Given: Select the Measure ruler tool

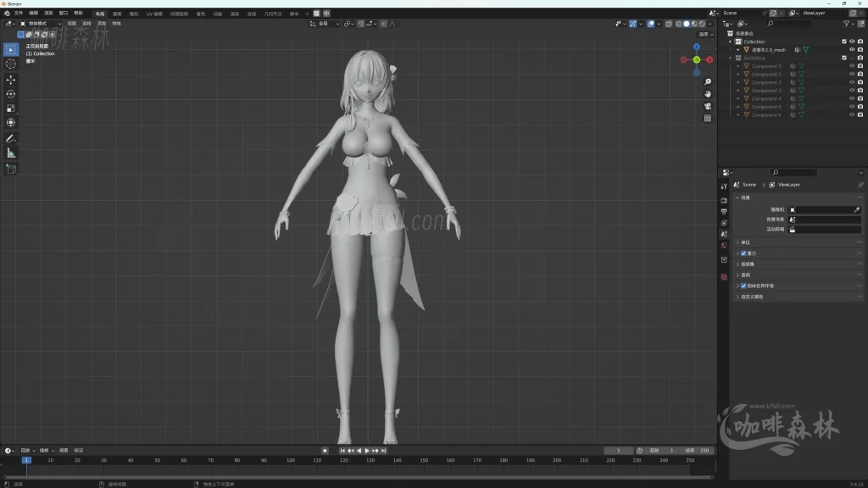Looking at the screenshot, I should pos(10,153).
